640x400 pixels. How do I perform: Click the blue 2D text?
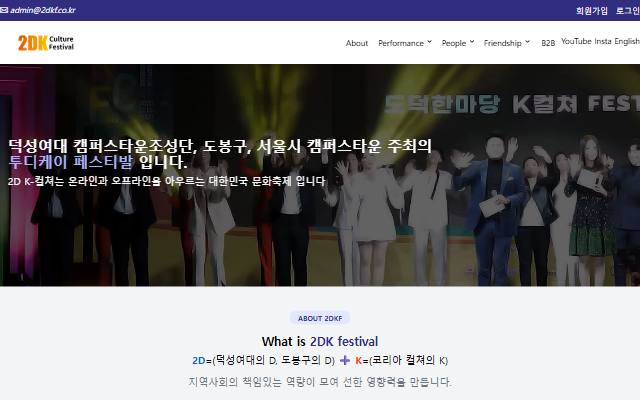[199, 361]
